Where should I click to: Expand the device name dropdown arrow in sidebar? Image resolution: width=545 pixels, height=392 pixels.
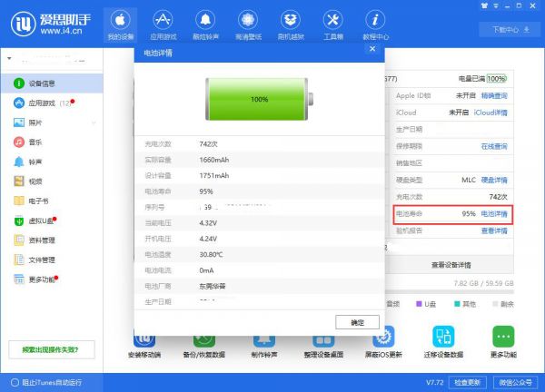tap(9, 58)
